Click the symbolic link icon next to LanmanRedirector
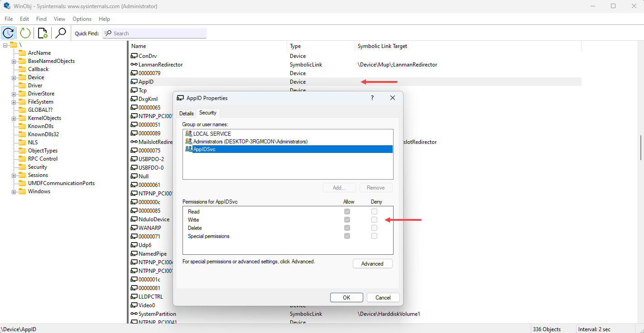This screenshot has height=333, width=644. (x=134, y=65)
